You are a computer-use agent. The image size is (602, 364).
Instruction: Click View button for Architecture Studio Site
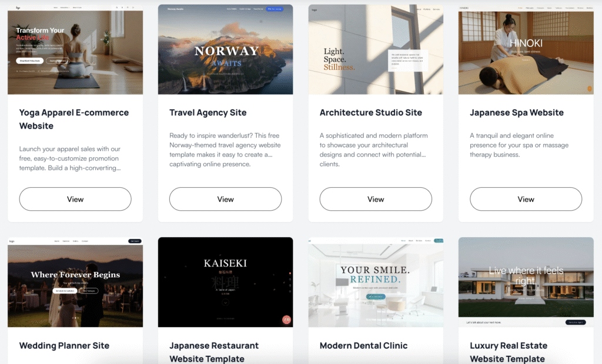pyautogui.click(x=376, y=199)
